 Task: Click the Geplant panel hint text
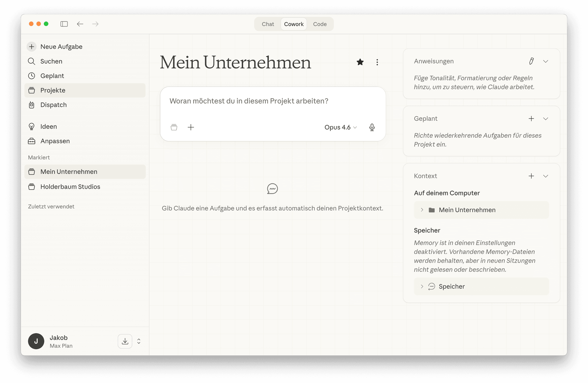point(477,140)
